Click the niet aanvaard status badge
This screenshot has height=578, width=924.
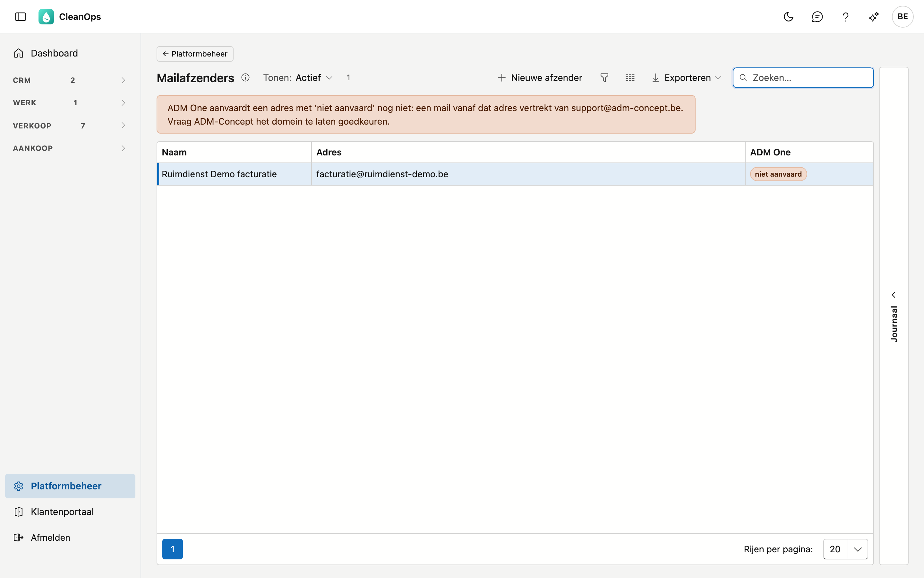tap(778, 174)
